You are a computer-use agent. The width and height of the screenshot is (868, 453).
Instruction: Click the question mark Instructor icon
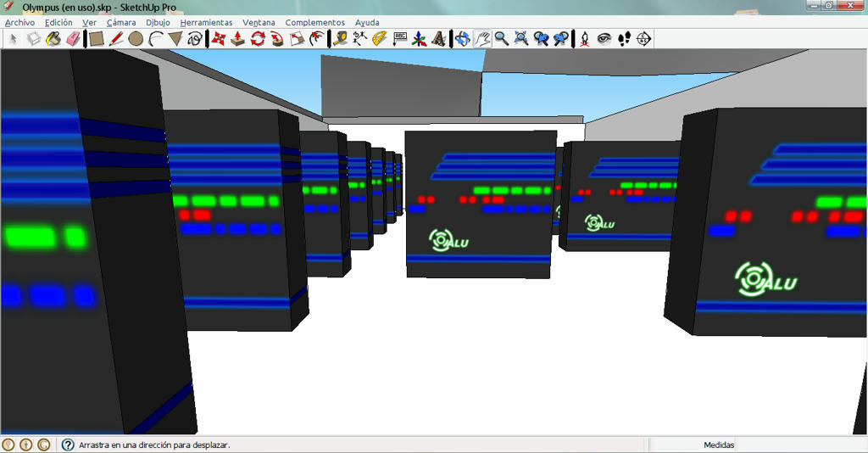pyautogui.click(x=68, y=445)
